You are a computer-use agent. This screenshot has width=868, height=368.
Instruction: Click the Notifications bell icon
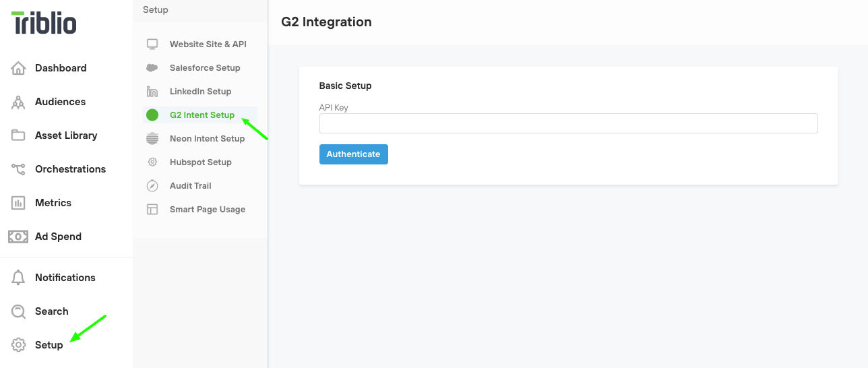[x=18, y=278]
